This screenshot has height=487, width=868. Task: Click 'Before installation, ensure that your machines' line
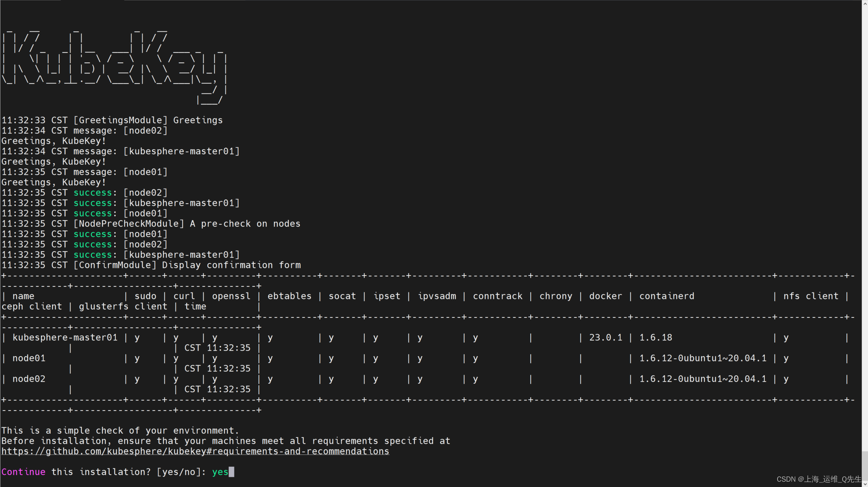click(225, 441)
